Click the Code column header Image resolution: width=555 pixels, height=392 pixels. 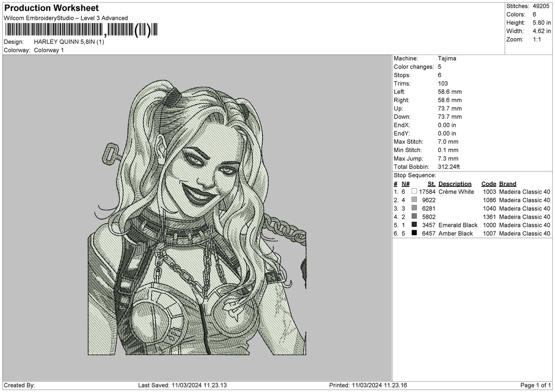tap(488, 184)
